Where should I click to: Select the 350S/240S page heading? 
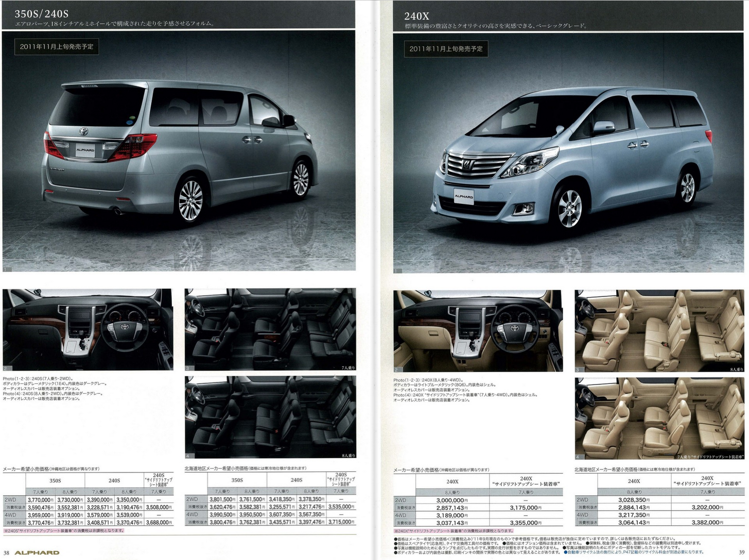41,13
